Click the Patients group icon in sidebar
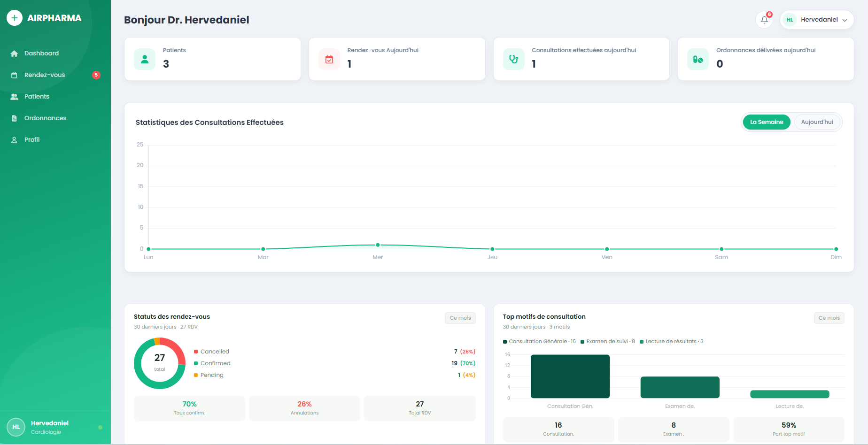 click(x=14, y=97)
